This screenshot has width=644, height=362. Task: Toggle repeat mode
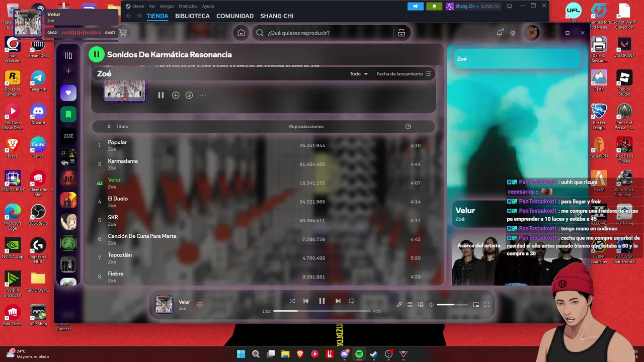(x=352, y=301)
